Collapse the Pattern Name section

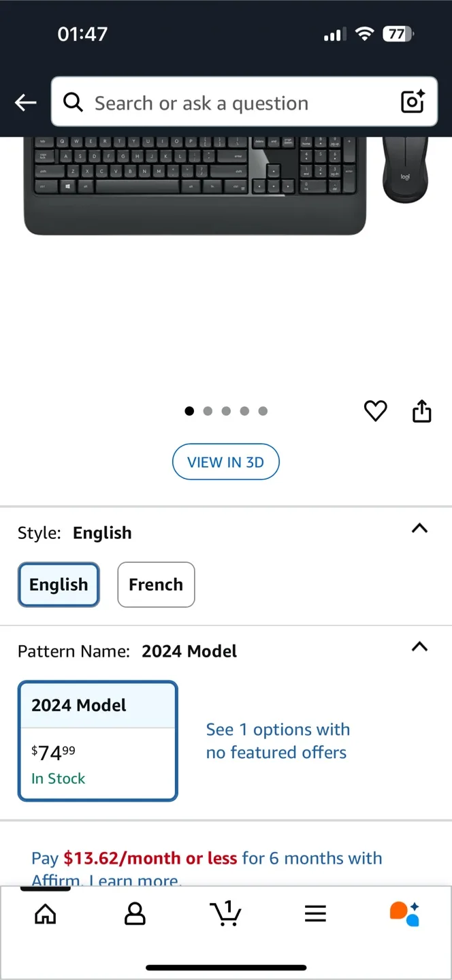click(x=420, y=647)
